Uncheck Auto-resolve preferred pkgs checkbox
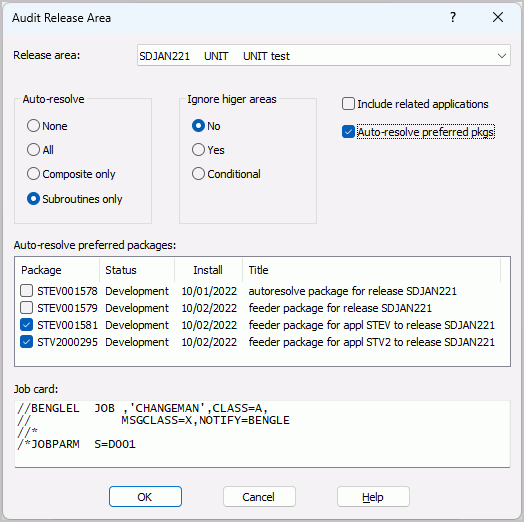The height and width of the screenshot is (522, 524). 348,132
